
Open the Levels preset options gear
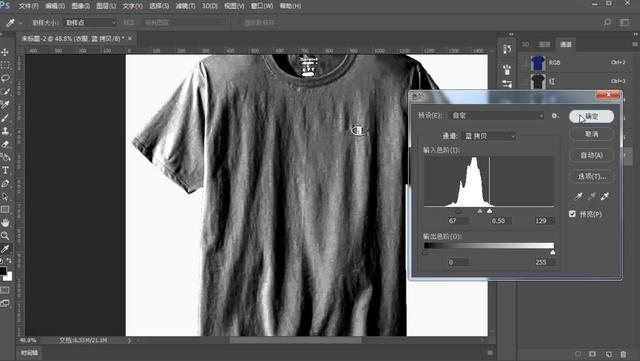[x=555, y=116]
